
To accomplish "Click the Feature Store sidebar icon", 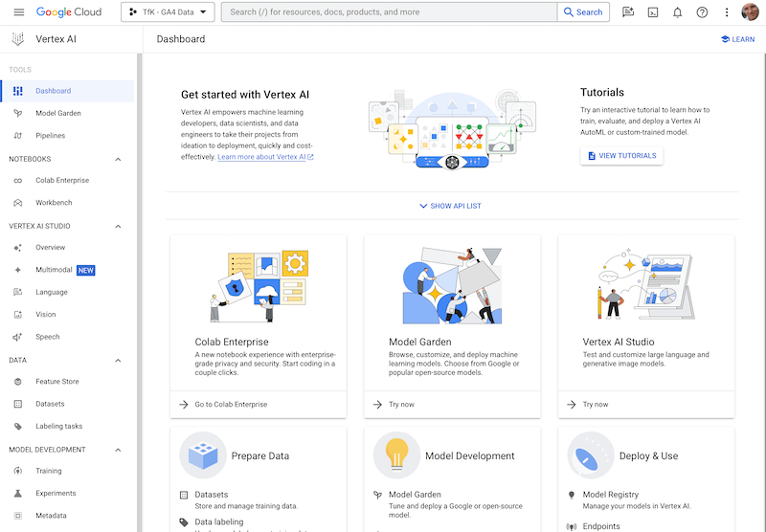I will coord(18,382).
